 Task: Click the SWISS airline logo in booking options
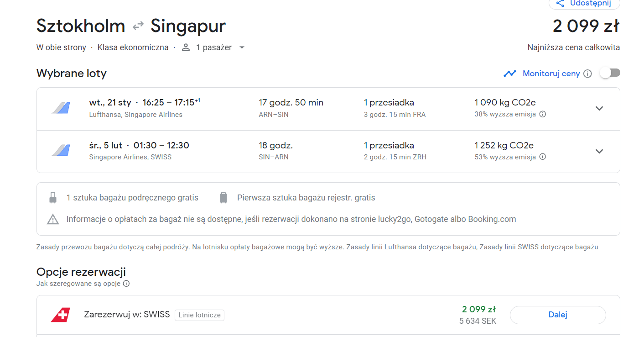click(x=60, y=315)
